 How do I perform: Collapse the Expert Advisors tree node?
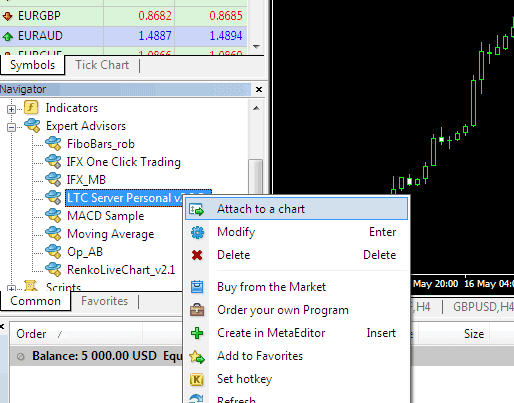[x=11, y=127]
